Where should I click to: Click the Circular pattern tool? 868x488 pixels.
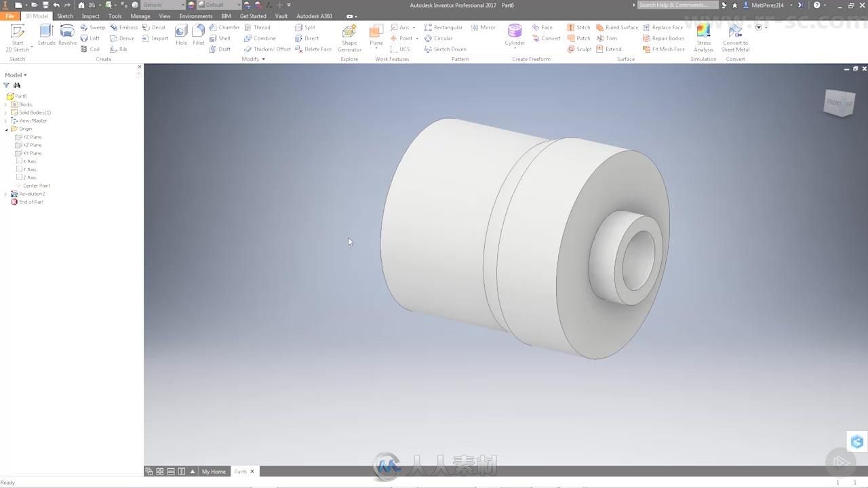coord(439,39)
